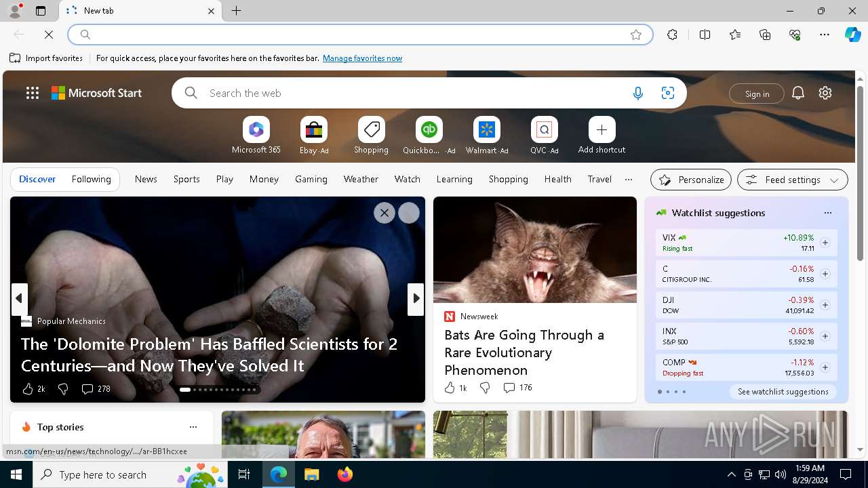Open File Explorer from the taskbar
The image size is (868, 488).
coord(312,474)
